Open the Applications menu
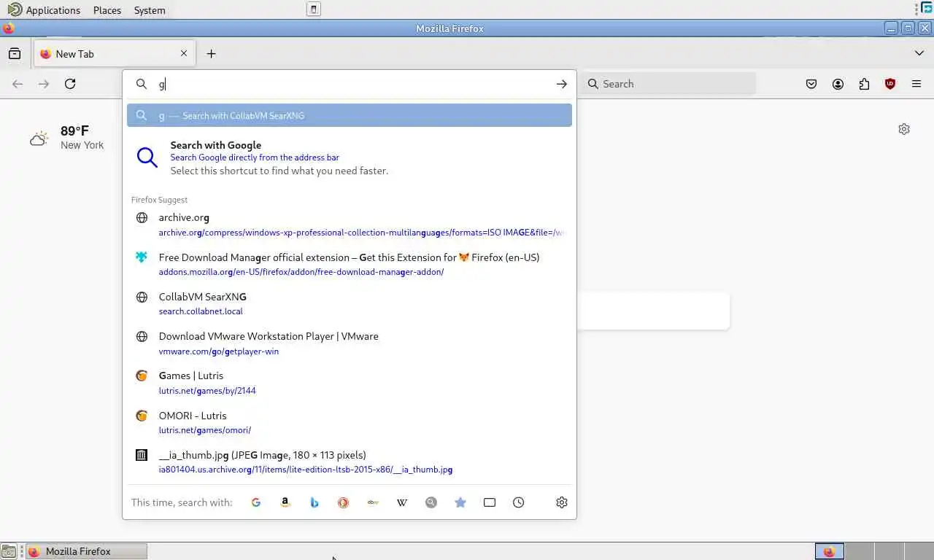The height and width of the screenshot is (560, 934). click(53, 10)
